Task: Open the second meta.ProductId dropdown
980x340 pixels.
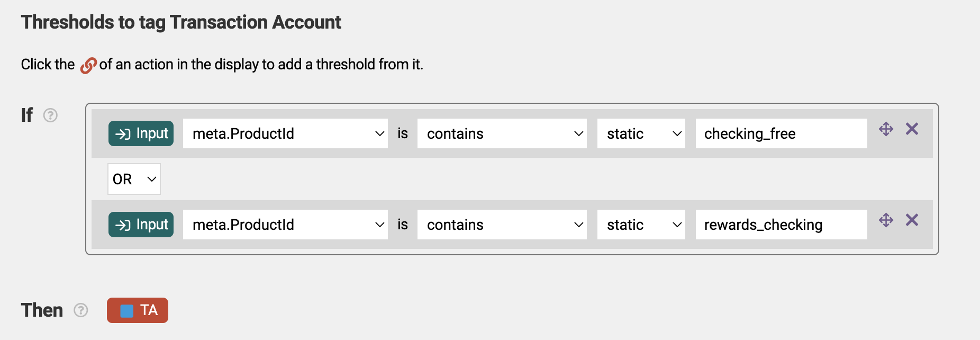Action: pyautogui.click(x=285, y=225)
